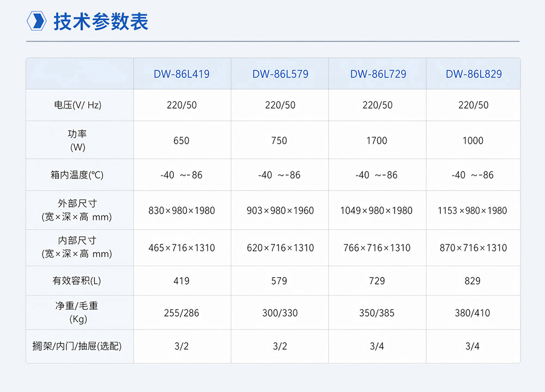Click the power value 750

[x=279, y=140]
